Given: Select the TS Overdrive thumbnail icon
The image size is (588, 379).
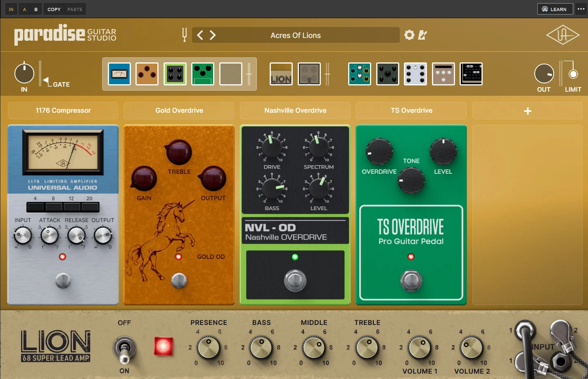Looking at the screenshot, I should tap(203, 74).
